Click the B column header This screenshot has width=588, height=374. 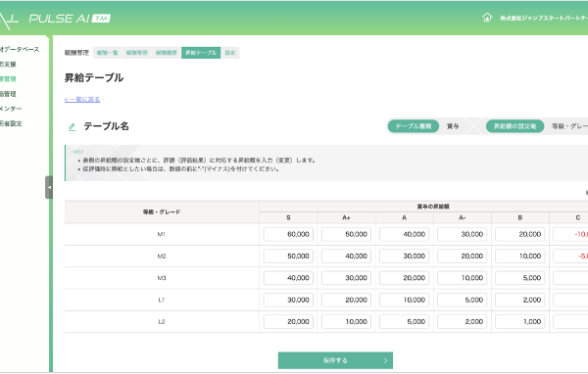click(519, 217)
